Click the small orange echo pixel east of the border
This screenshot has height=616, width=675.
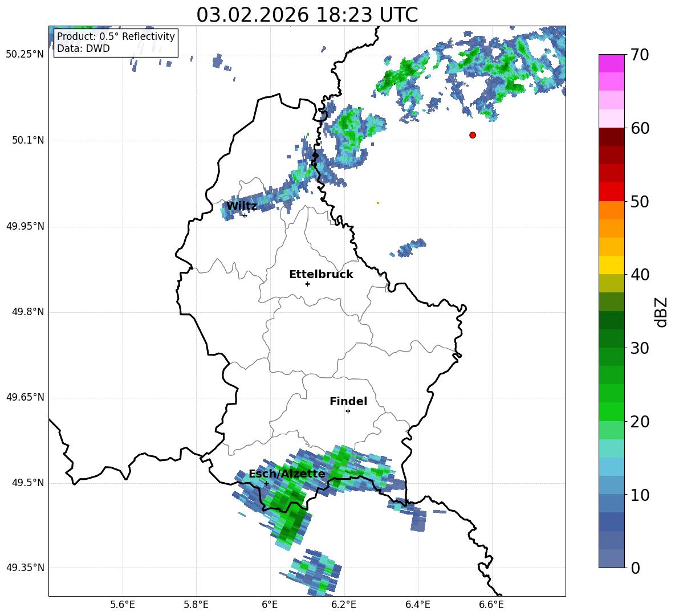[x=377, y=203]
